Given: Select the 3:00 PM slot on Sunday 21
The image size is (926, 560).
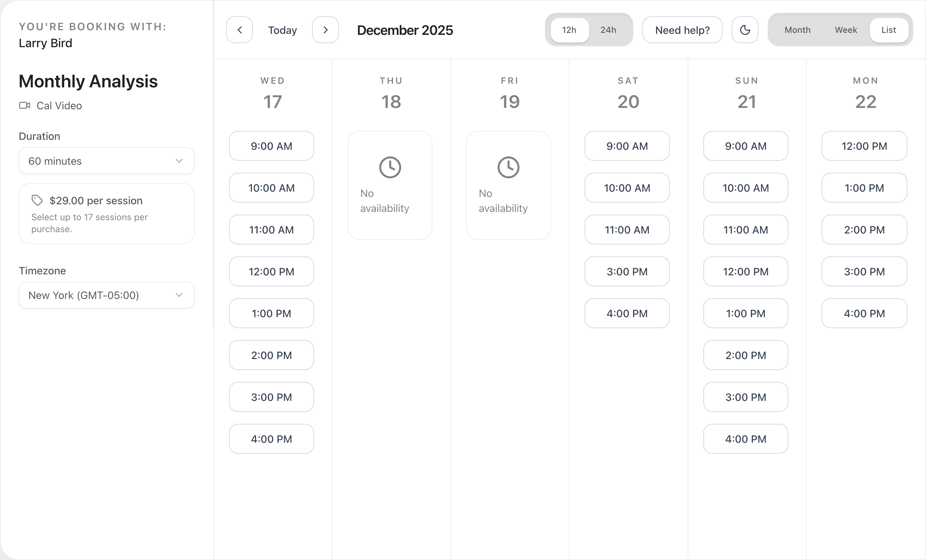Looking at the screenshot, I should pos(745,397).
